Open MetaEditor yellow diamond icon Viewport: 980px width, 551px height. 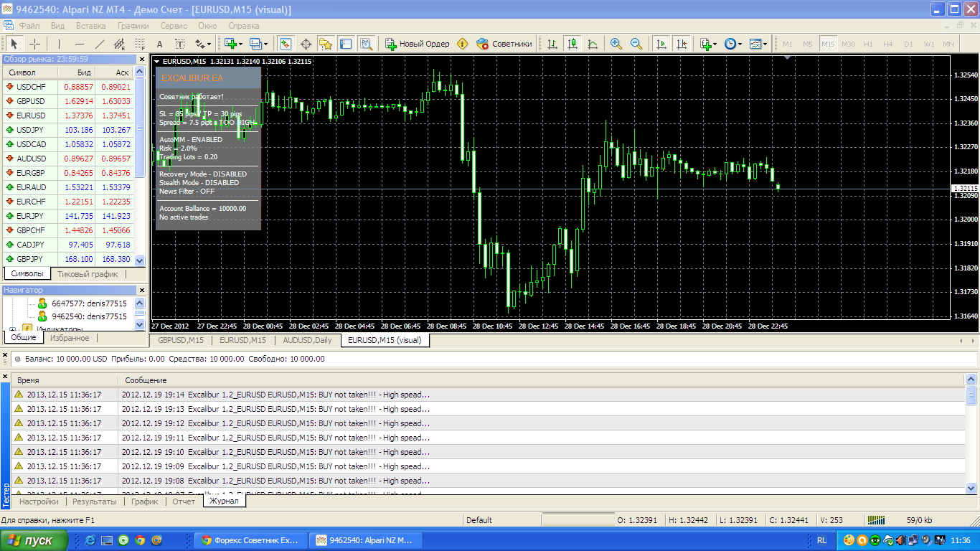point(463,44)
